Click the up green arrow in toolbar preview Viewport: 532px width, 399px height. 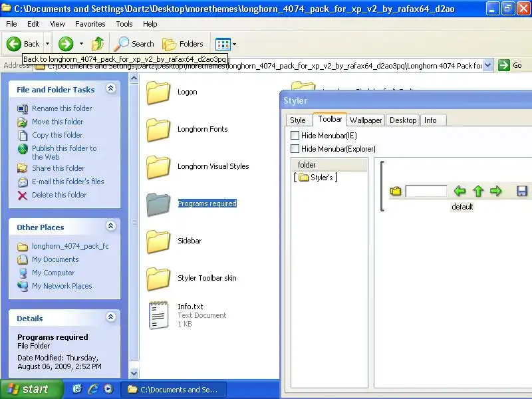(x=478, y=191)
